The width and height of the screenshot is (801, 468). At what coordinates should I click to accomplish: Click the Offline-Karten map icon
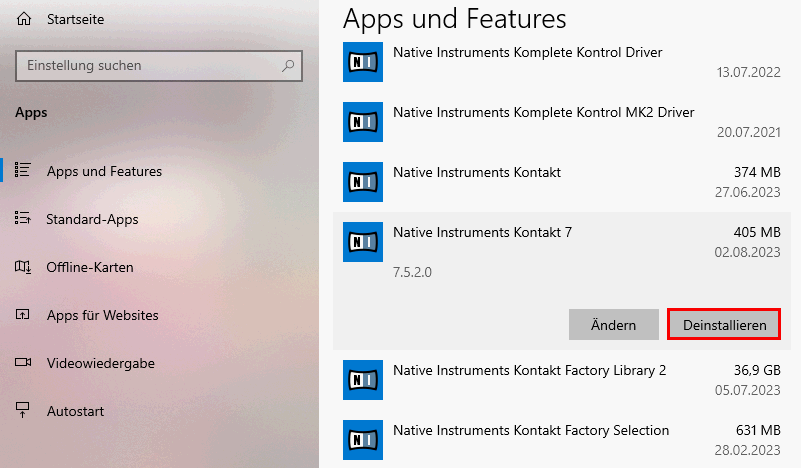pyautogui.click(x=23, y=266)
